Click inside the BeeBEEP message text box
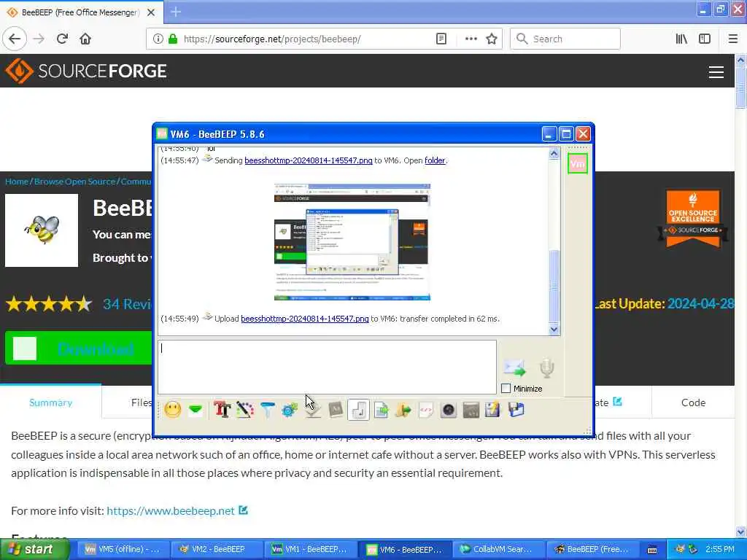 click(x=327, y=367)
